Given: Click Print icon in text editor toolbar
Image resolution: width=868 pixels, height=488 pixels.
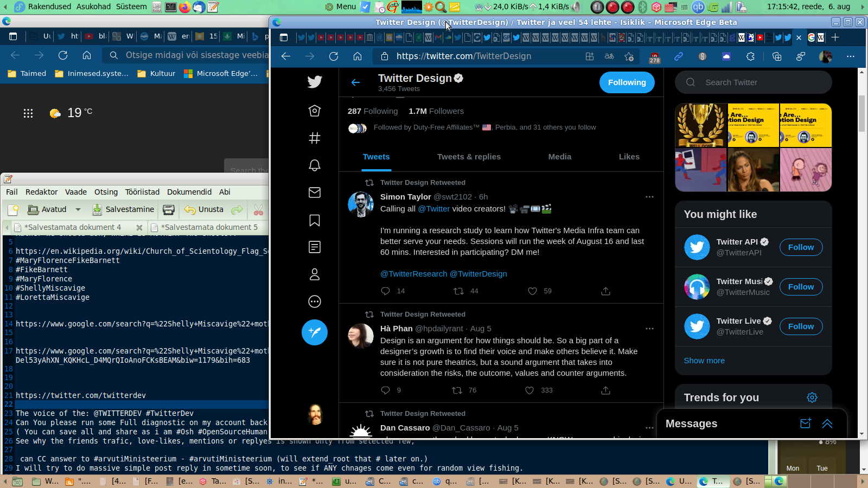Looking at the screenshot, I should point(169,210).
